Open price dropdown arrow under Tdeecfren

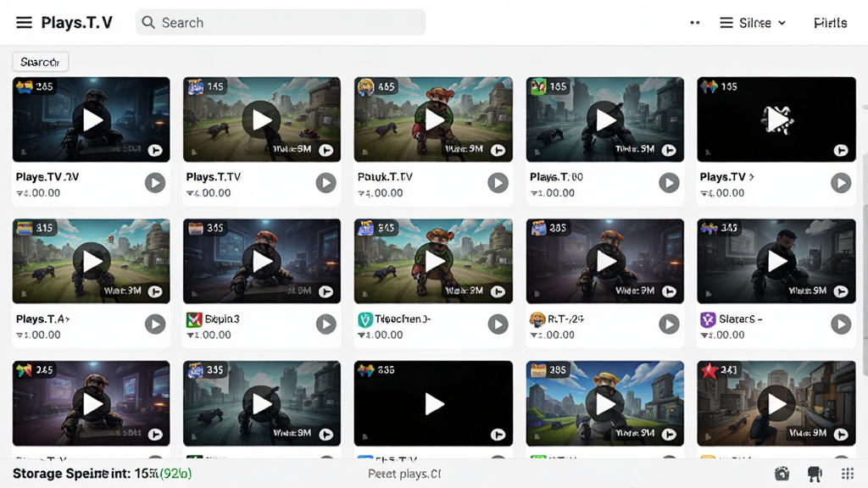pos(363,335)
